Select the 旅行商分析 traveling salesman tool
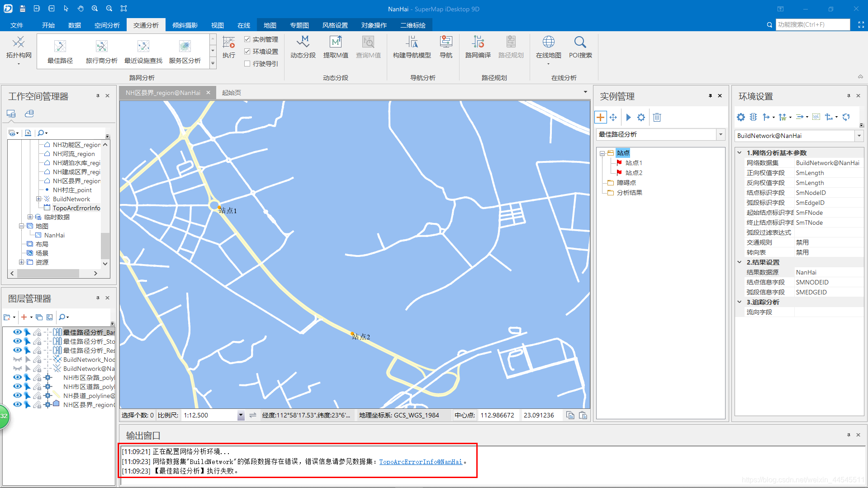The width and height of the screenshot is (868, 488). point(101,52)
